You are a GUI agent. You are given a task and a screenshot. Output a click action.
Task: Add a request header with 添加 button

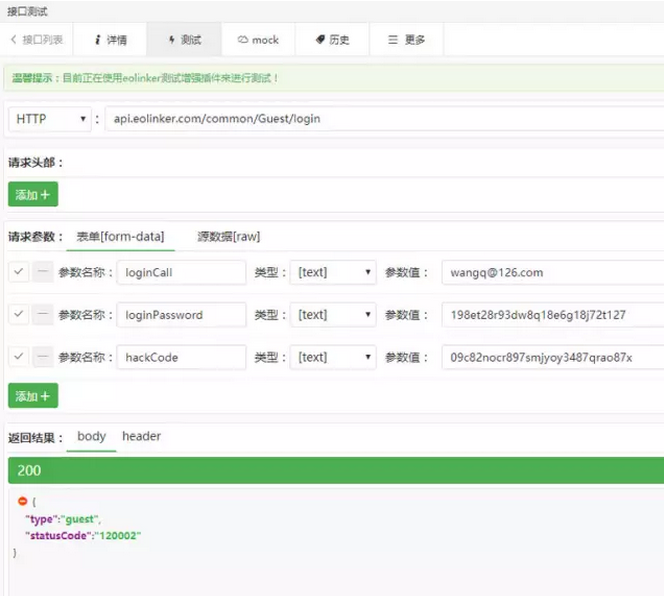(x=33, y=194)
